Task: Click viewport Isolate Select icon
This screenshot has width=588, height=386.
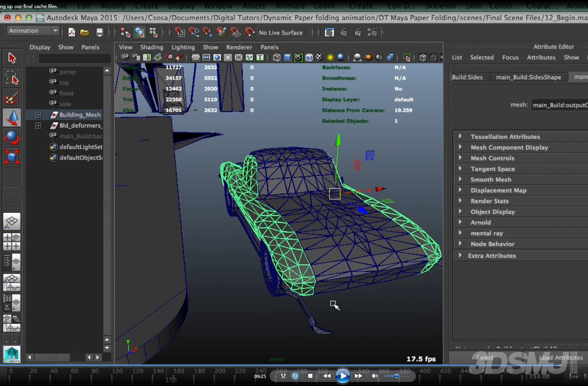Action: coord(407,57)
